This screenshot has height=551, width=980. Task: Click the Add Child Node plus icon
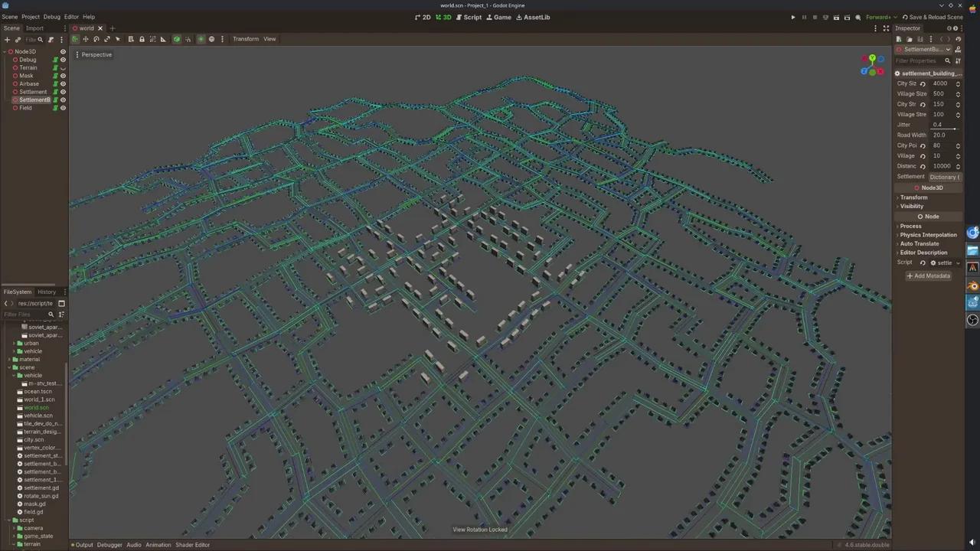tap(7, 40)
